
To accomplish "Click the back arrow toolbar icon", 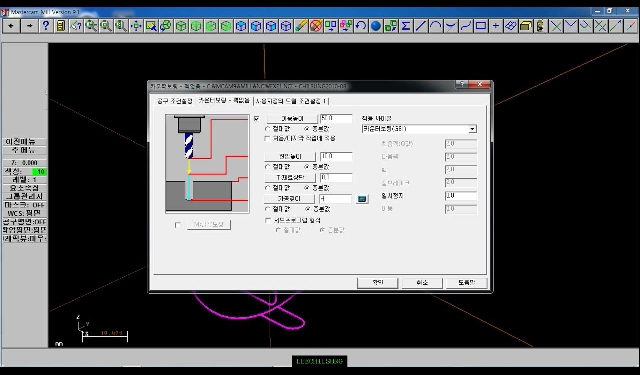I will pyautogui.click(x=11, y=26).
